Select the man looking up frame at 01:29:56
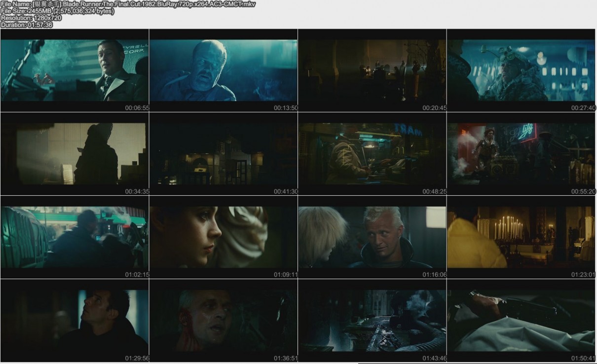The height and width of the screenshot is (364, 597). (x=75, y=321)
